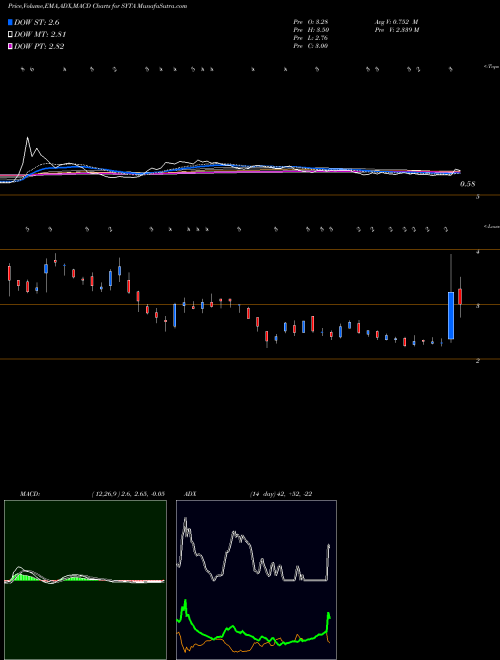Click the price axis label 3
Viewport: 500px width, 660px height.
pos(478,306)
